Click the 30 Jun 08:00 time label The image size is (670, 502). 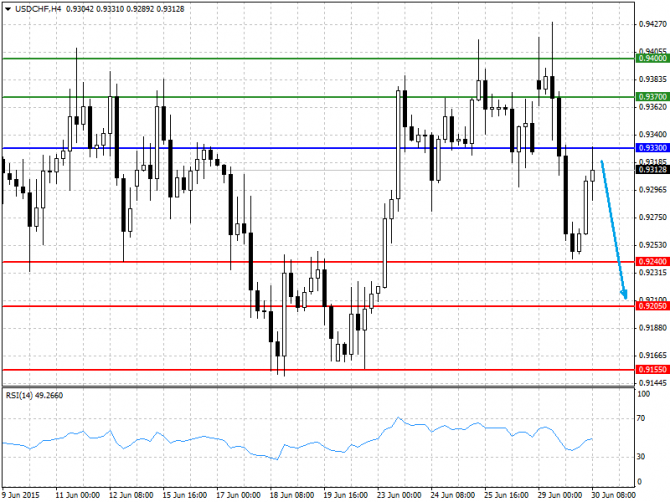tap(613, 495)
